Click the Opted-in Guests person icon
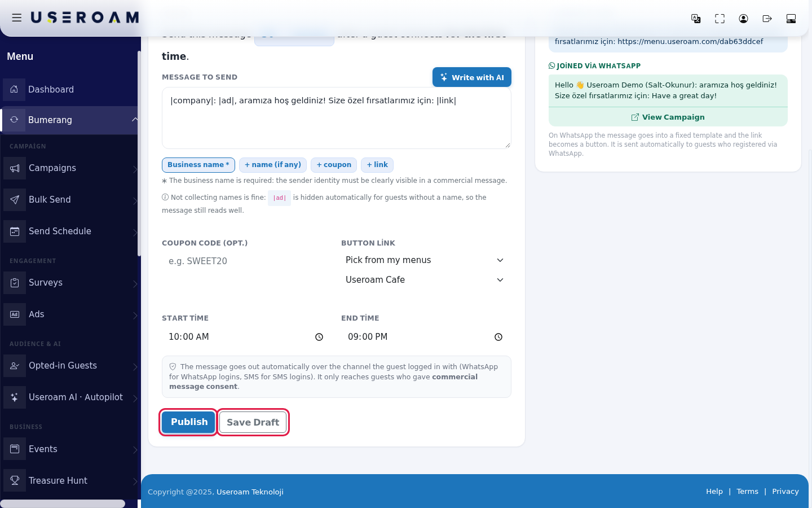Viewport: 812px width, 508px height. tap(15, 366)
